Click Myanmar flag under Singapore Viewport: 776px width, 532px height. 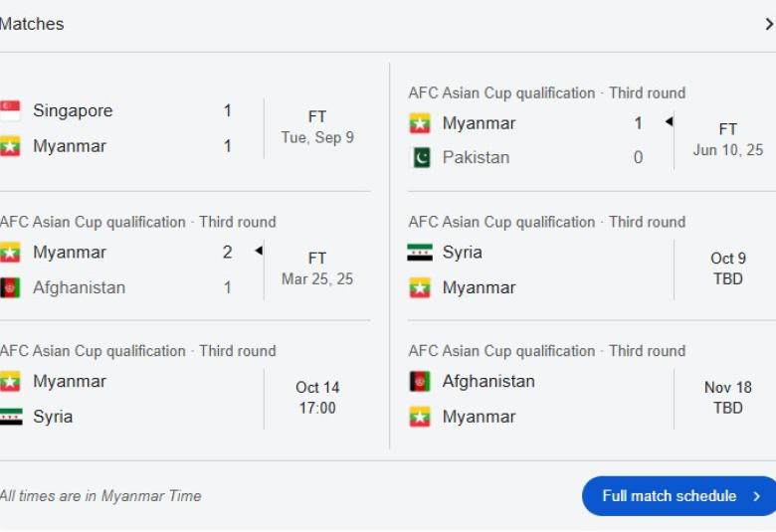pyautogui.click(x=11, y=146)
